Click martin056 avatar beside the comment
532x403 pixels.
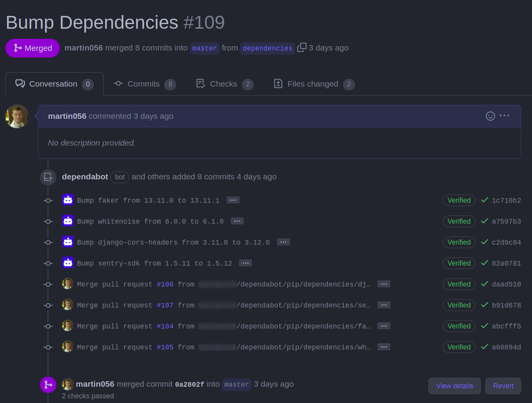(x=17, y=116)
